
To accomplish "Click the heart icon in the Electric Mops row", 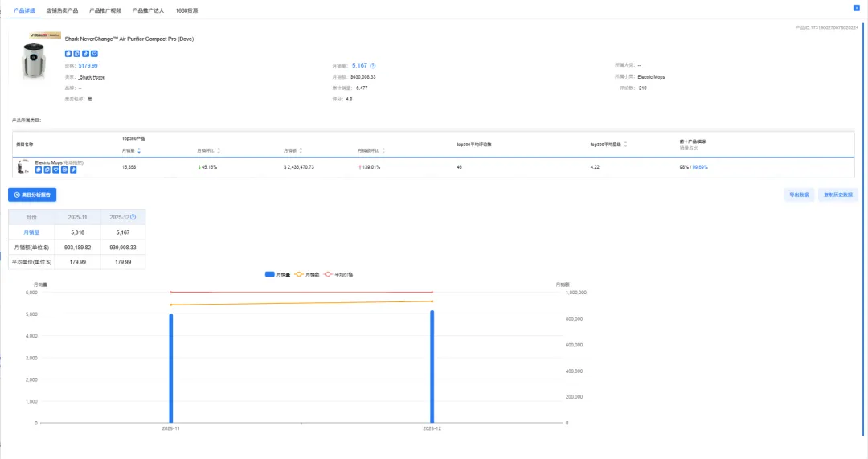I will [x=55, y=170].
